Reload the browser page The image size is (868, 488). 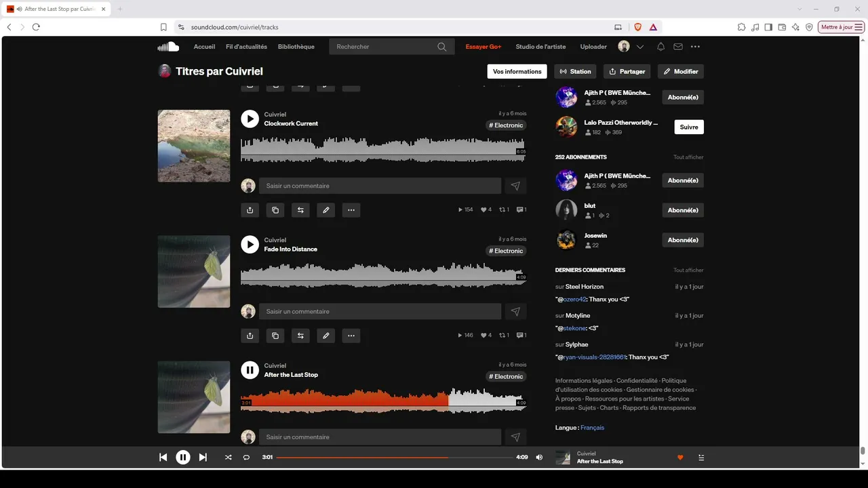(36, 27)
